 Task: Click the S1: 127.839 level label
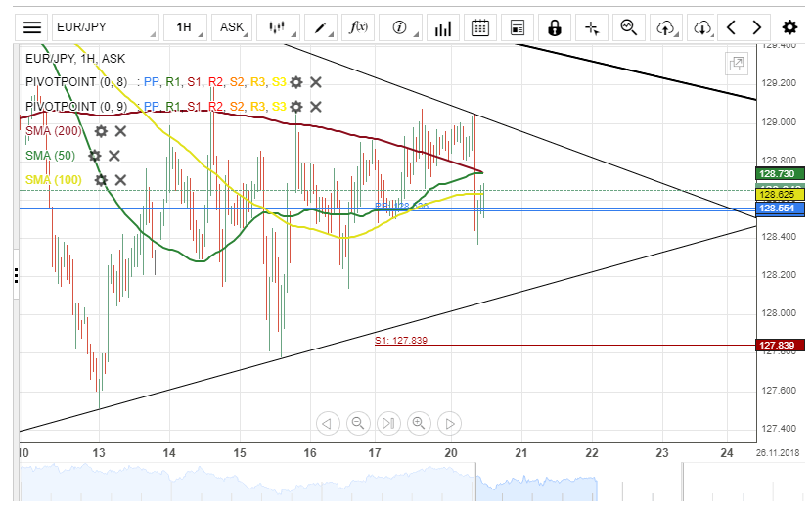coord(401,341)
